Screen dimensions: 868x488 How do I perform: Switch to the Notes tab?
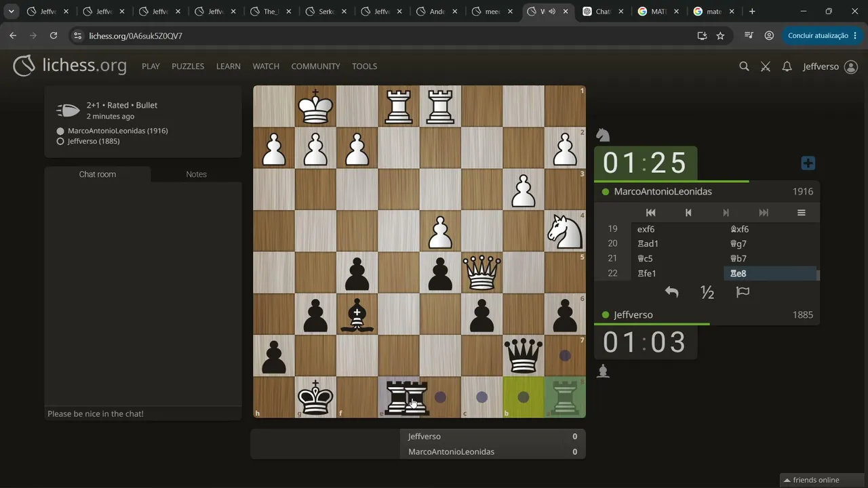197,174
